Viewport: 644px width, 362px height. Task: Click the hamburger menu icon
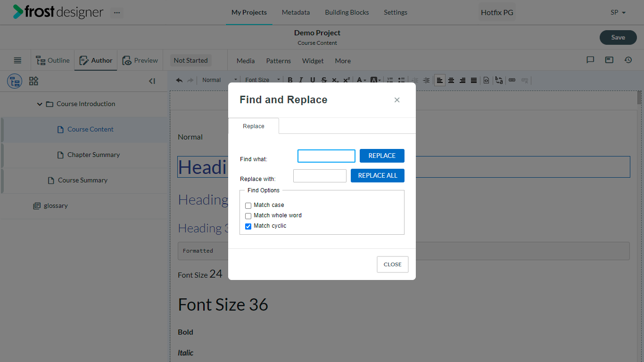pos(17,60)
